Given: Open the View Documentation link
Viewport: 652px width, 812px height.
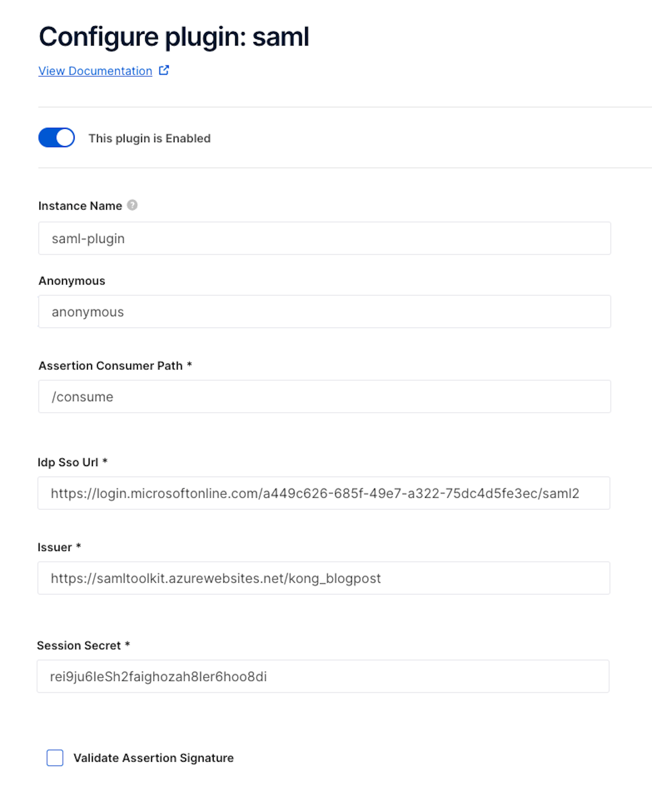Looking at the screenshot, I should tap(95, 71).
